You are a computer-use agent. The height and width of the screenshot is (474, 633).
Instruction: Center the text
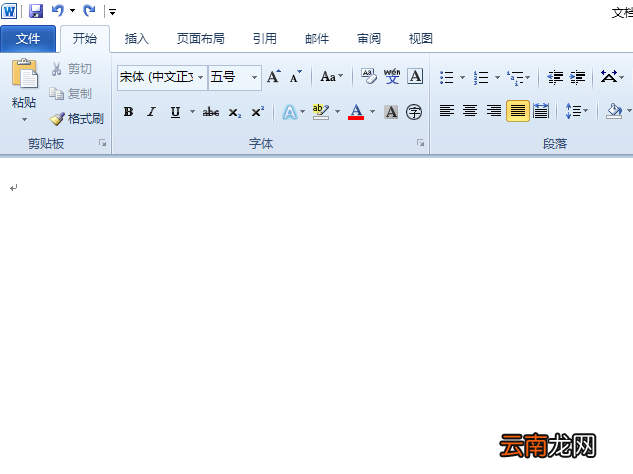[470, 111]
